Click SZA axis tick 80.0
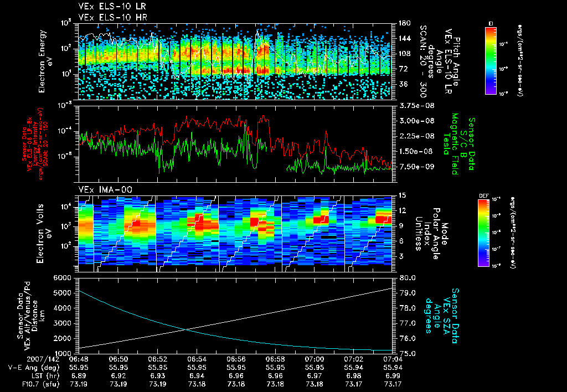This screenshot has width=567, height=392. pos(408,278)
